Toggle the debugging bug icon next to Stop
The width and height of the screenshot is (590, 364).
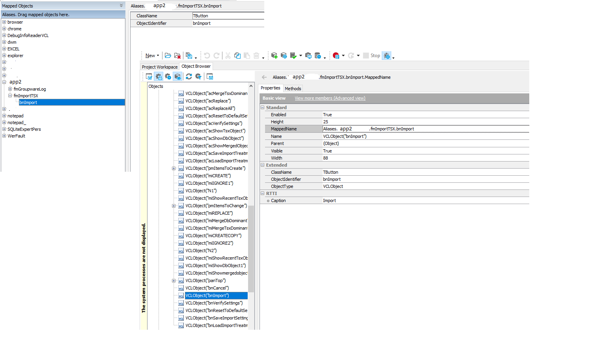(386, 56)
